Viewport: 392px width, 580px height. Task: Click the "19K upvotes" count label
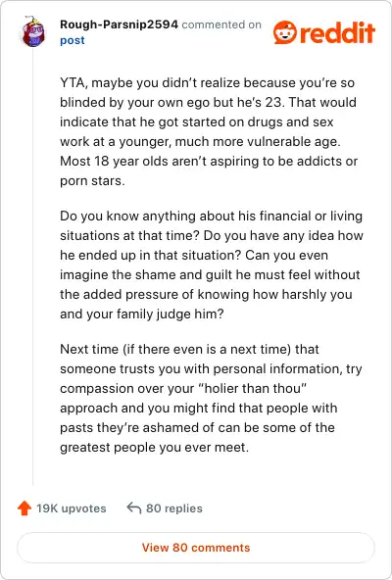coord(72,508)
